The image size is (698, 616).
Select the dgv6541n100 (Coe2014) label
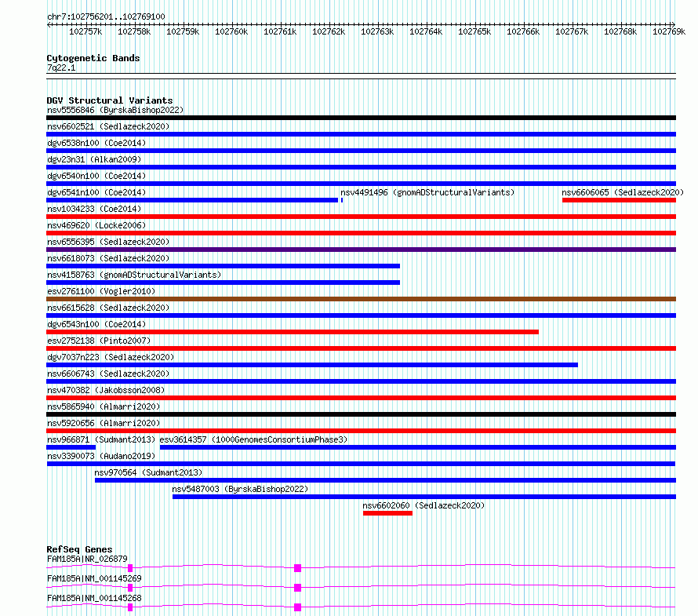[x=96, y=192]
